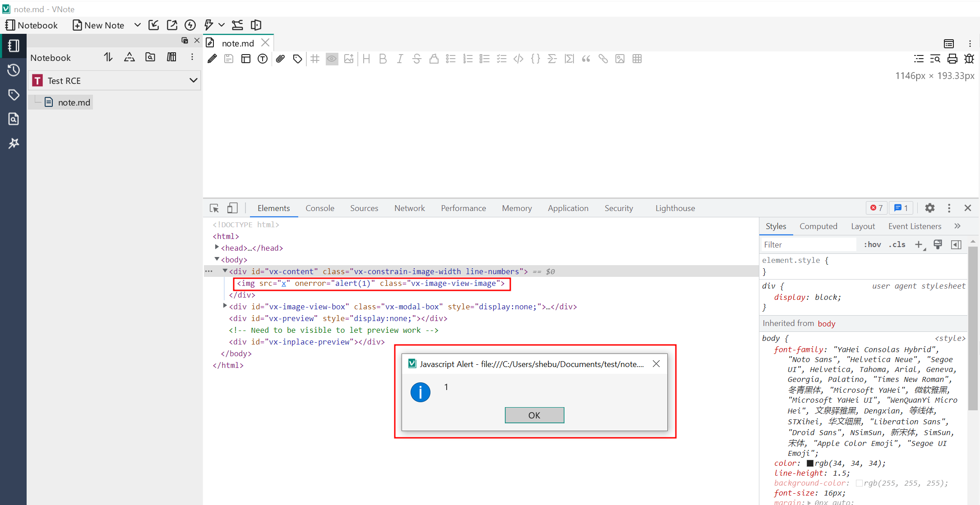Open the Snippet pin panel in sidebar

click(x=14, y=143)
